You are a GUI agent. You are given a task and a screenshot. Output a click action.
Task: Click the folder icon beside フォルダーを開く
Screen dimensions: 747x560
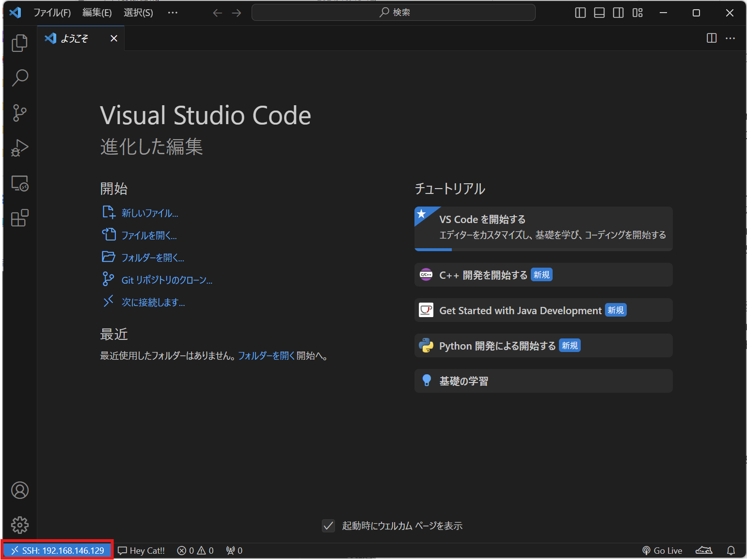pyautogui.click(x=109, y=257)
